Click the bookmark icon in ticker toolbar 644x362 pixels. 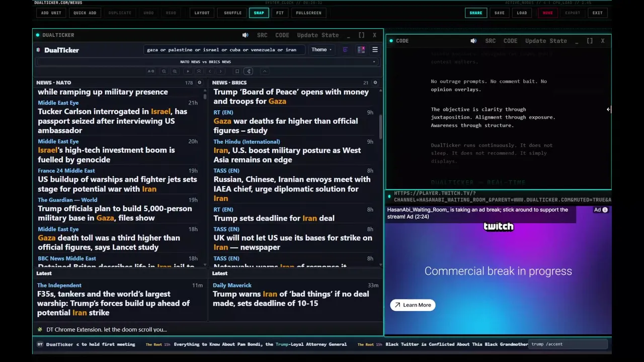coord(237,71)
